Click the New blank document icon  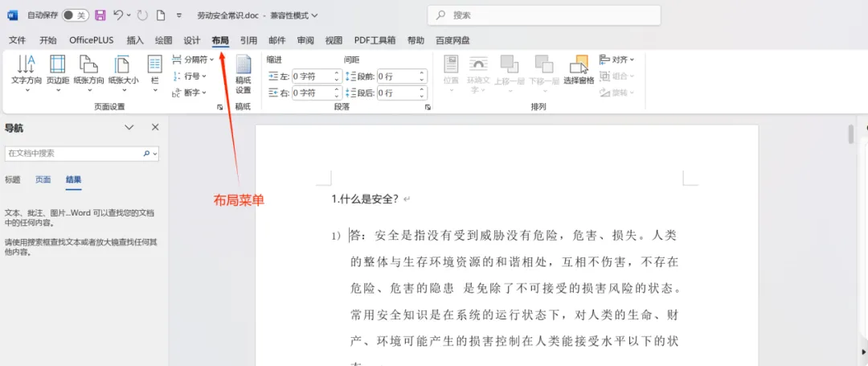[x=161, y=15]
